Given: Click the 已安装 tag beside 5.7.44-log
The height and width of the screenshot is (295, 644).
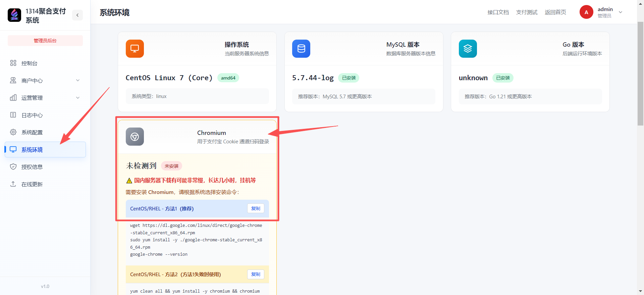Looking at the screenshot, I should tap(349, 78).
